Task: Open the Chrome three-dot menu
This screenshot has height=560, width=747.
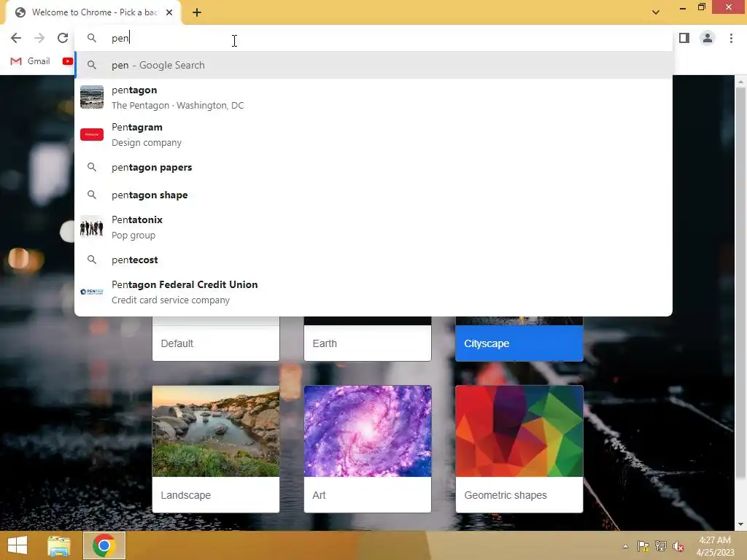Action: tap(731, 38)
